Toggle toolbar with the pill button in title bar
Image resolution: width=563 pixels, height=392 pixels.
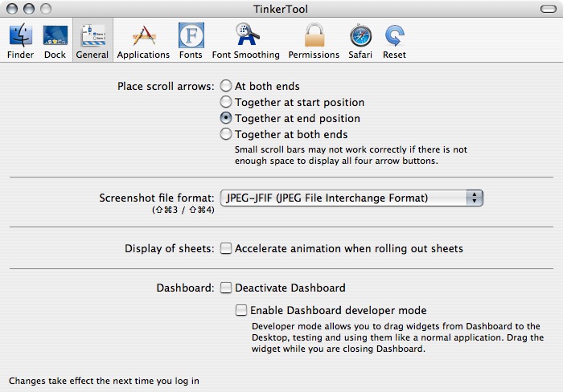point(549,9)
